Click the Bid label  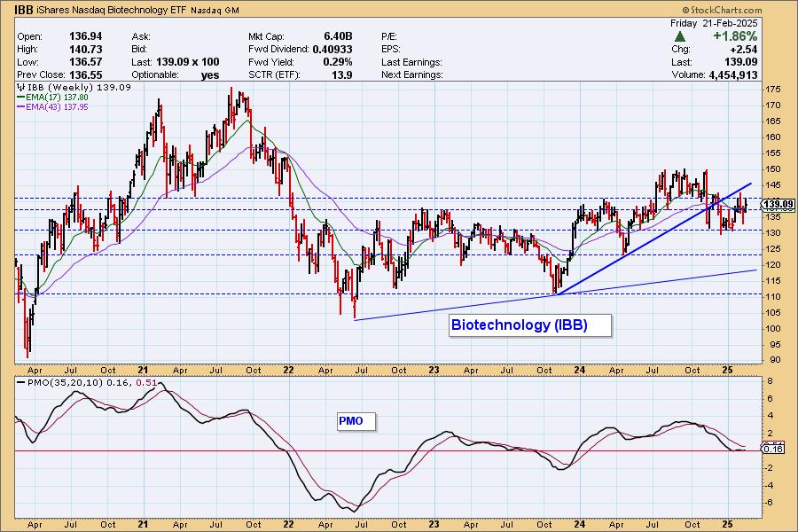click(x=139, y=50)
